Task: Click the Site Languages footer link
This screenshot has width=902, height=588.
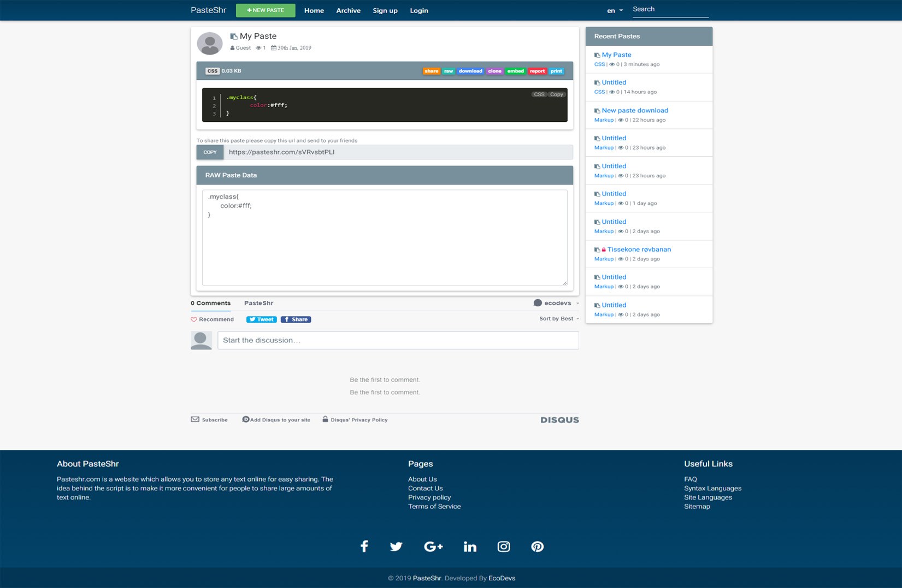Action: click(708, 497)
